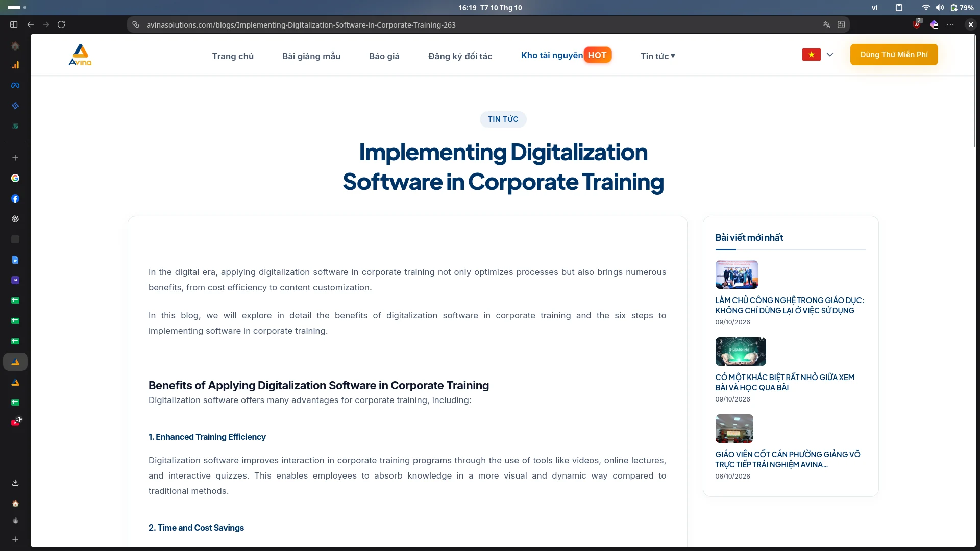Switch to the purple TA sidebar tab
980x551 pixels.
(x=15, y=280)
